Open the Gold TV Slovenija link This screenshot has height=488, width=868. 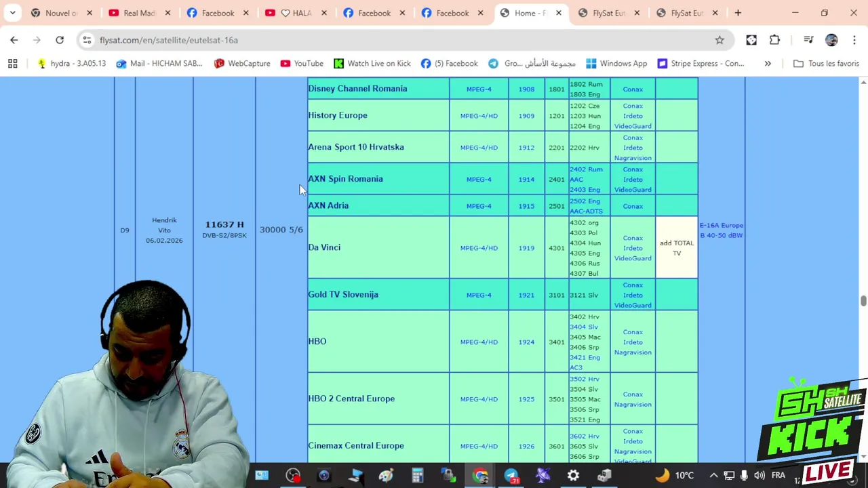[343, 295]
